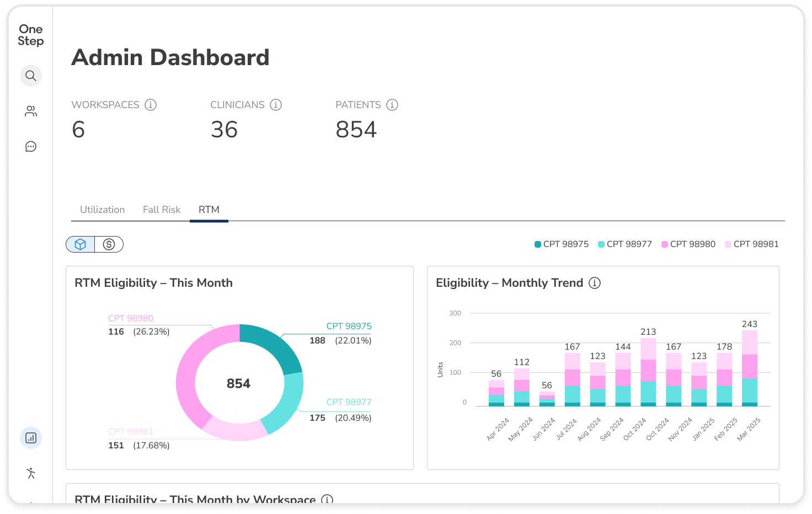Open the dashboard chart sidebar icon
The width and height of the screenshot is (812, 514).
[31, 438]
